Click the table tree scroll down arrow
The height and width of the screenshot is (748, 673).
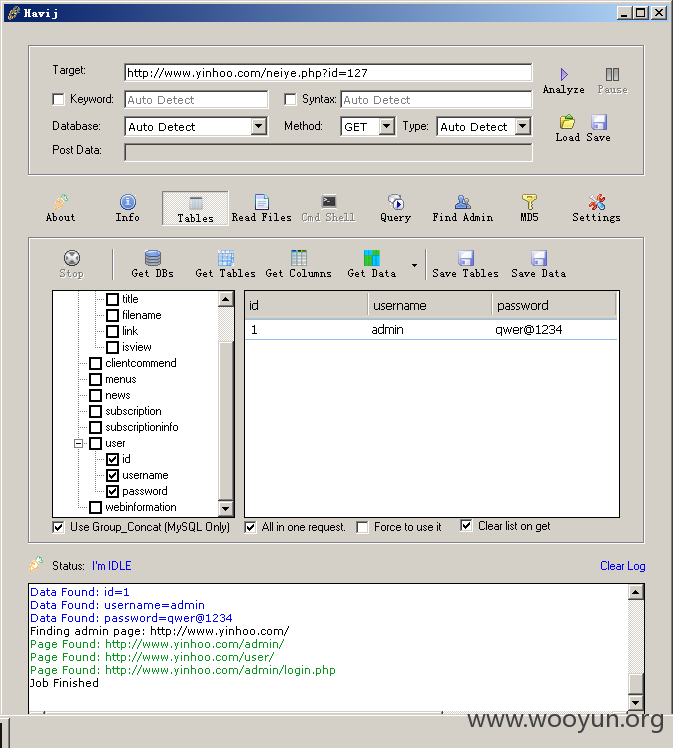(x=226, y=509)
